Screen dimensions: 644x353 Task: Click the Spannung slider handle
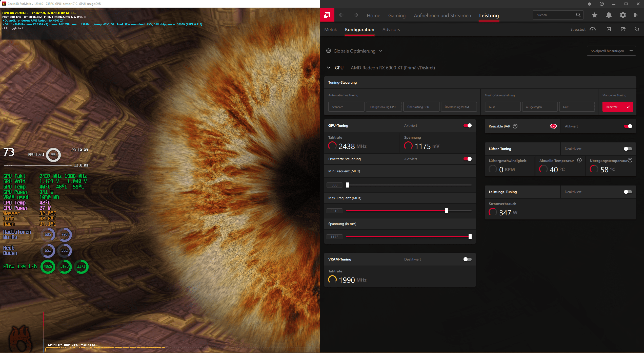click(x=470, y=237)
